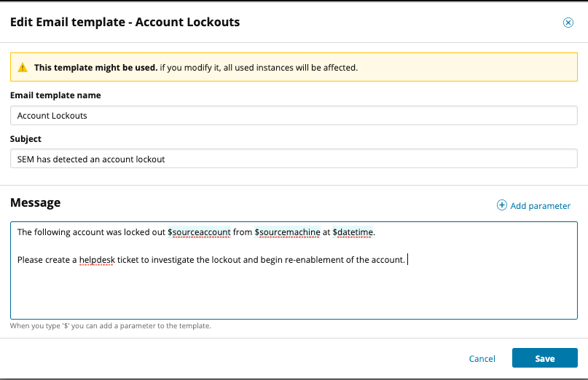Click into the Subject input field
The width and height of the screenshot is (588, 380).
294,159
